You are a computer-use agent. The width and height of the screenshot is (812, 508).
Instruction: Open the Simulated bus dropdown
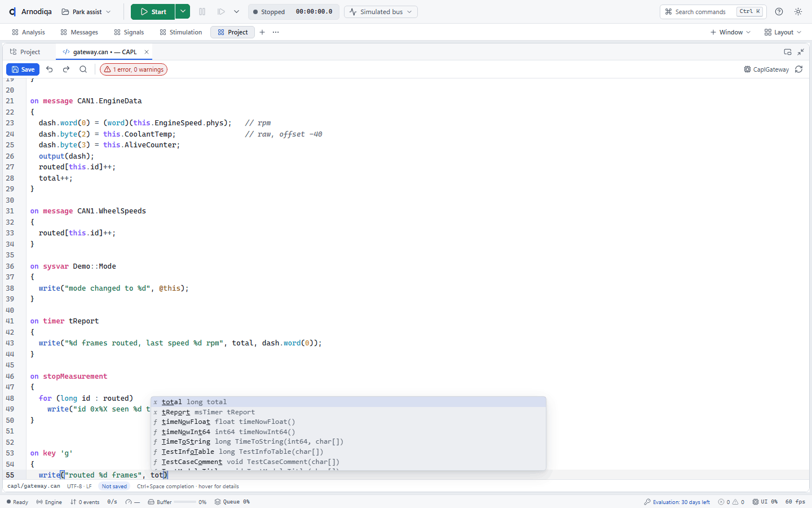(381, 12)
